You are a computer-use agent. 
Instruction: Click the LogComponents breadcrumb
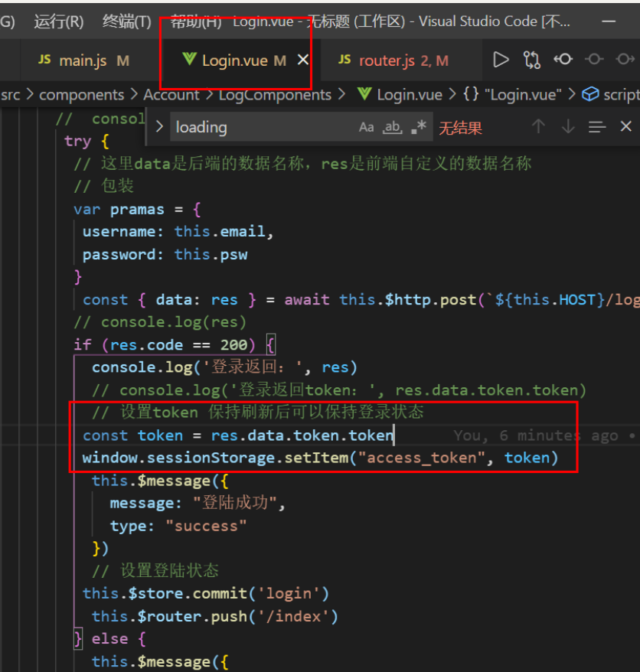[x=275, y=95]
